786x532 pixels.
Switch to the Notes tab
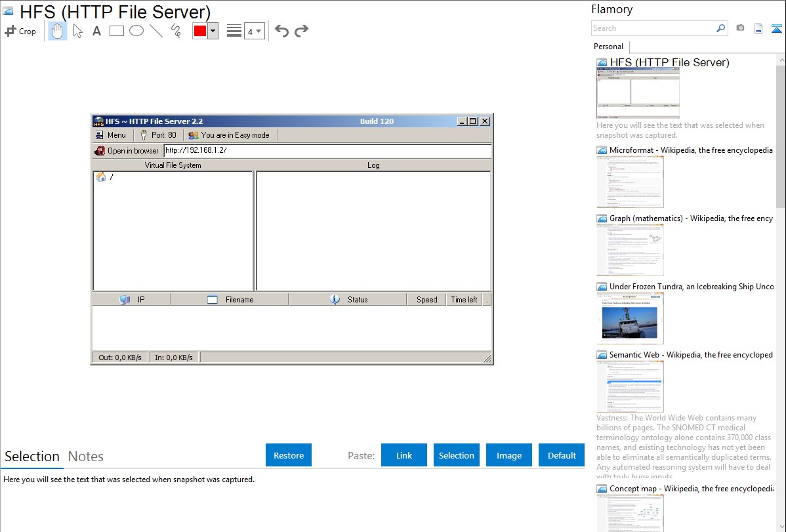[86, 457]
